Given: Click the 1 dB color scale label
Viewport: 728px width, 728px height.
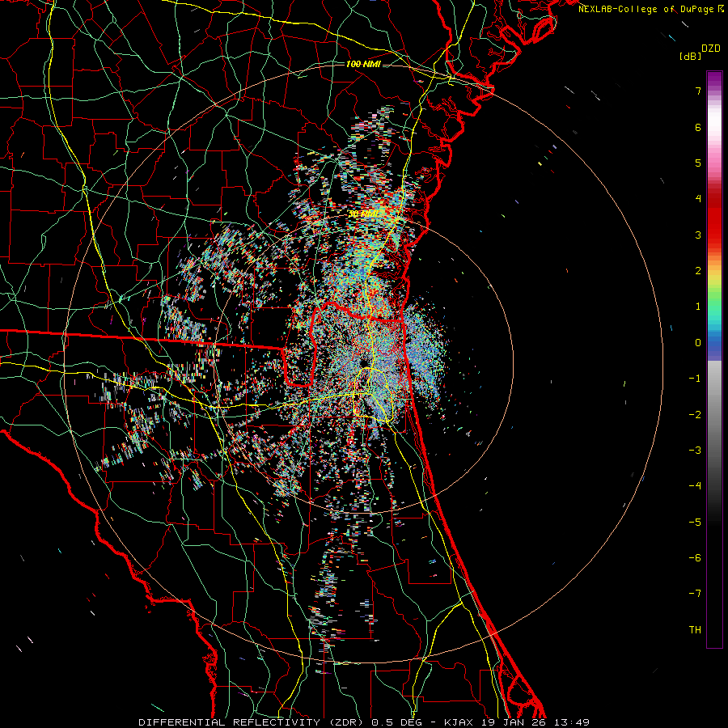Looking at the screenshot, I should [x=698, y=307].
